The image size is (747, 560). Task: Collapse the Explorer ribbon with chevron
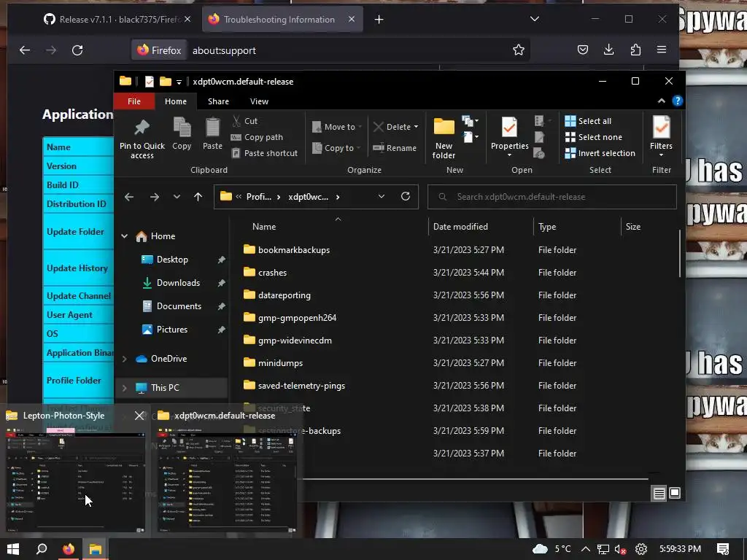661,101
